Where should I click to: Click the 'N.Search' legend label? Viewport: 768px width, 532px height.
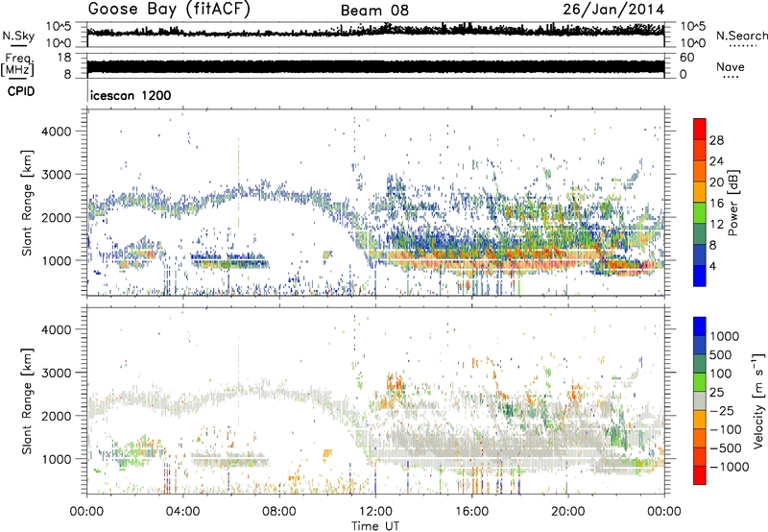tap(742, 36)
